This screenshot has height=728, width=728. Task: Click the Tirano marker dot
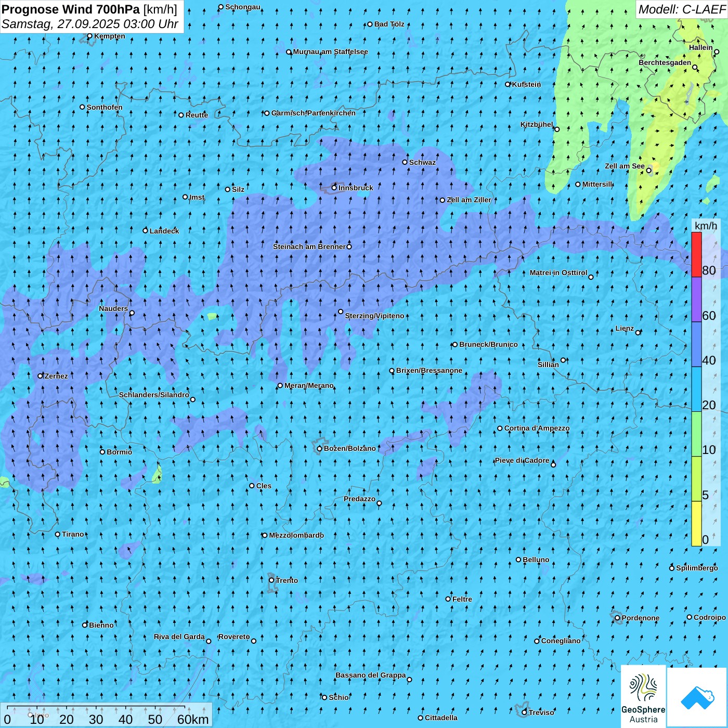58,534
